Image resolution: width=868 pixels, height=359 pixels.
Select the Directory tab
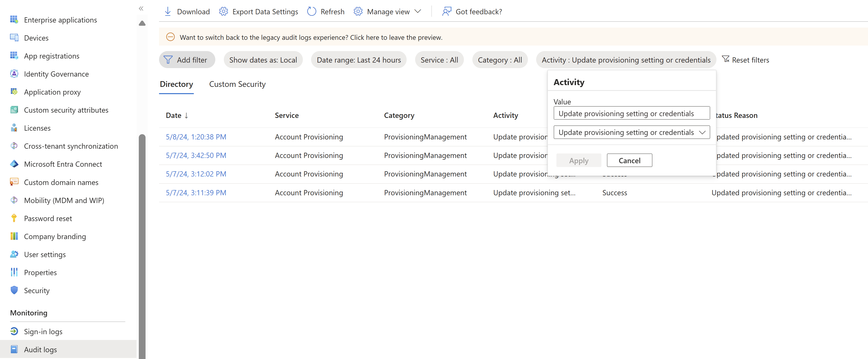pos(176,84)
